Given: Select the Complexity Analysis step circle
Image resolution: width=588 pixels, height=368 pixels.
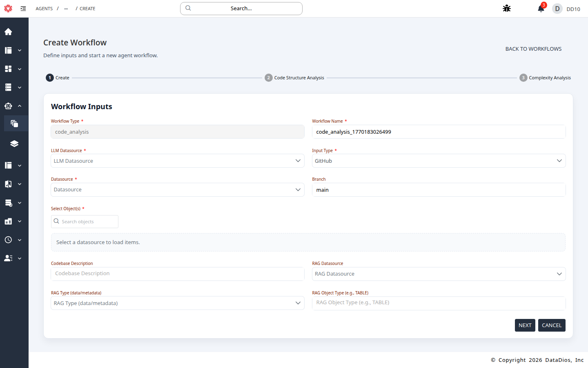Looking at the screenshot, I should pyautogui.click(x=523, y=77).
